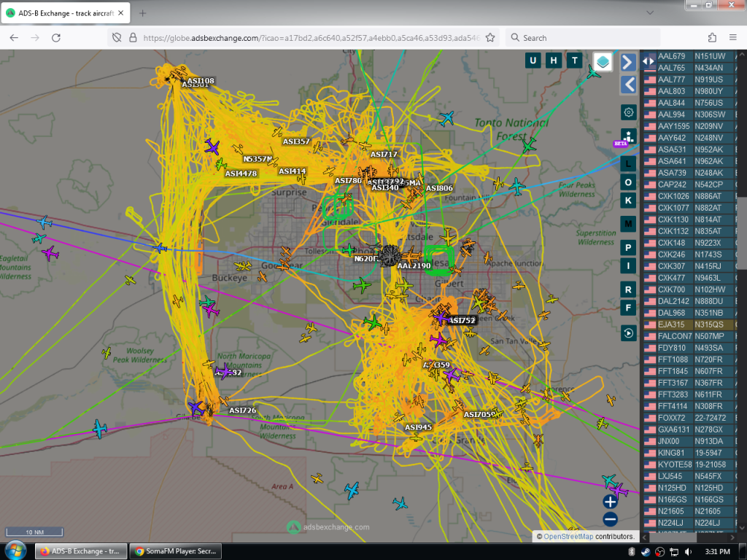747x560 pixels.
Task: Select AAL679 row in aircraft list
Action: [689, 56]
